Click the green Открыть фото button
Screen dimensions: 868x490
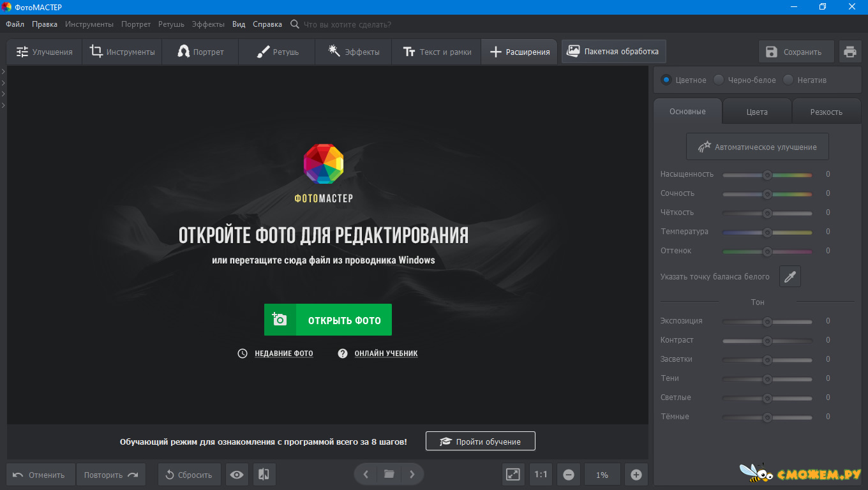click(x=328, y=320)
